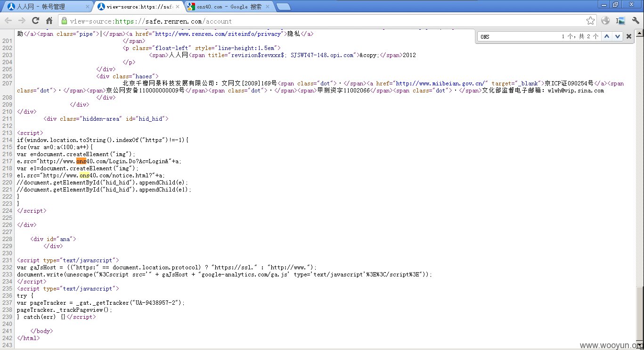Click the div class="hidden-area" source line

106,119
